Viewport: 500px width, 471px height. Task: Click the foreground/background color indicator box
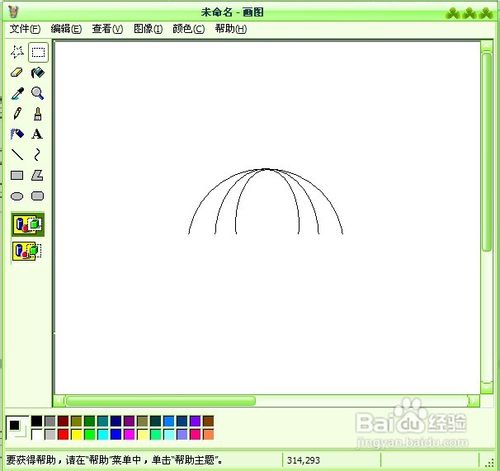point(17,428)
